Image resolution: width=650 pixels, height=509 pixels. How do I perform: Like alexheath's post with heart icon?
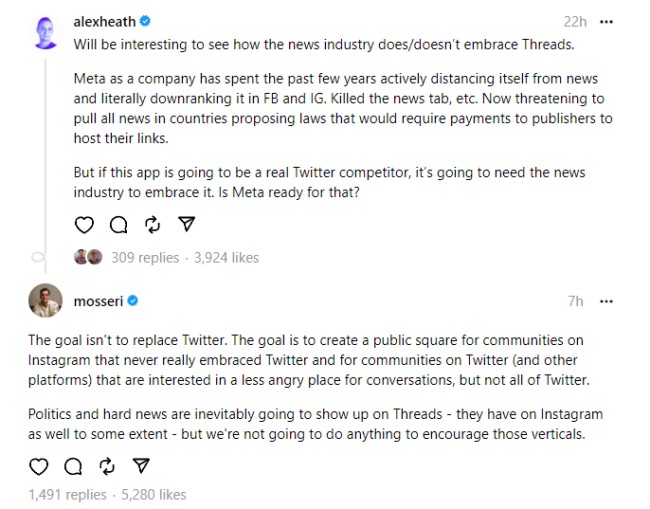pos(84,225)
